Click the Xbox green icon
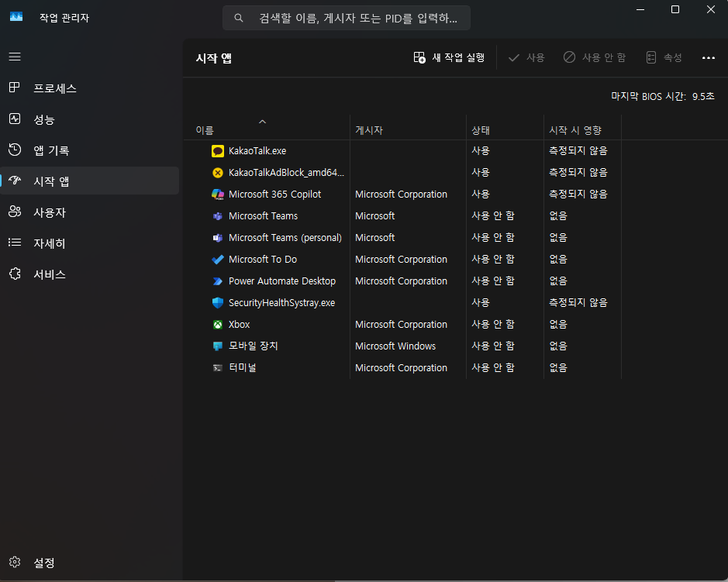Image resolution: width=728 pixels, height=582 pixels. 218,325
